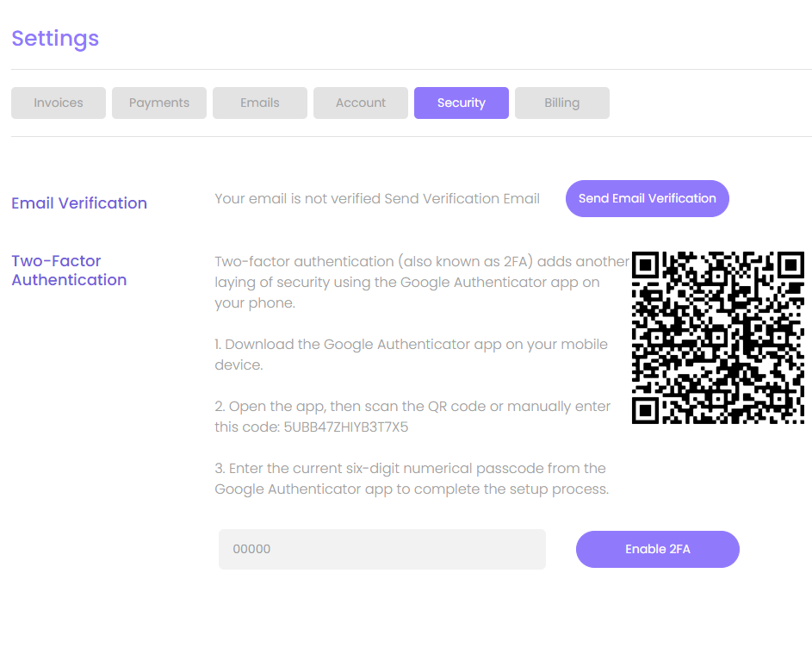Select the Account tab
The width and height of the screenshot is (812, 648).
(x=361, y=103)
